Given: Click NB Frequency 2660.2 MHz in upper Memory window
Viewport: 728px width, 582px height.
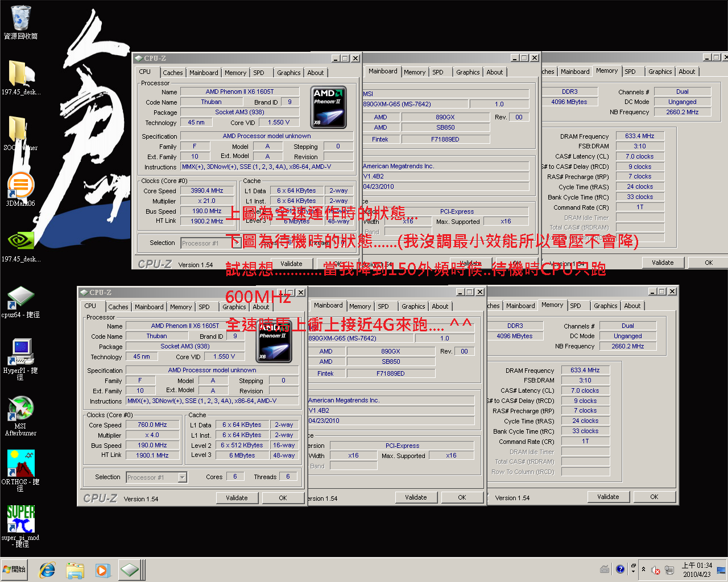Looking at the screenshot, I should click(x=682, y=113).
